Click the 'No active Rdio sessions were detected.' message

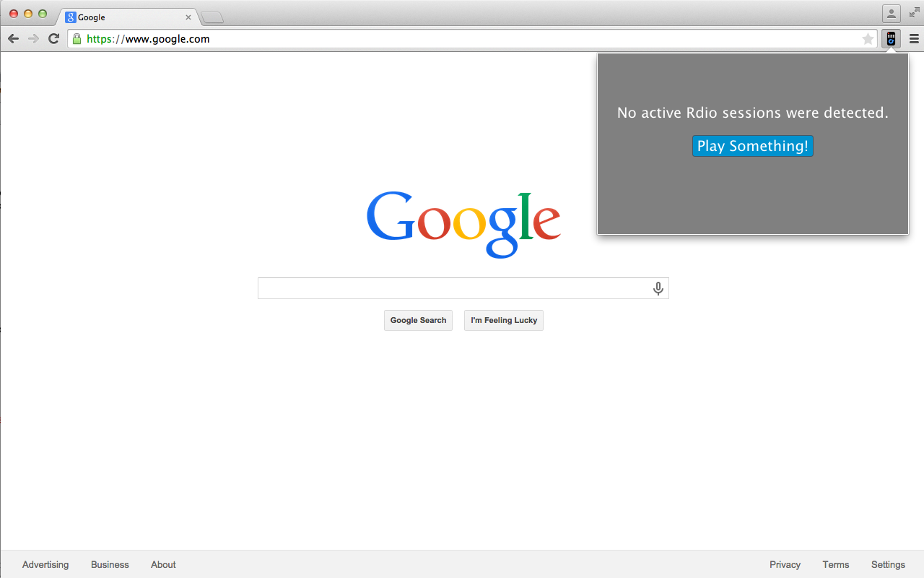pyautogui.click(x=753, y=113)
